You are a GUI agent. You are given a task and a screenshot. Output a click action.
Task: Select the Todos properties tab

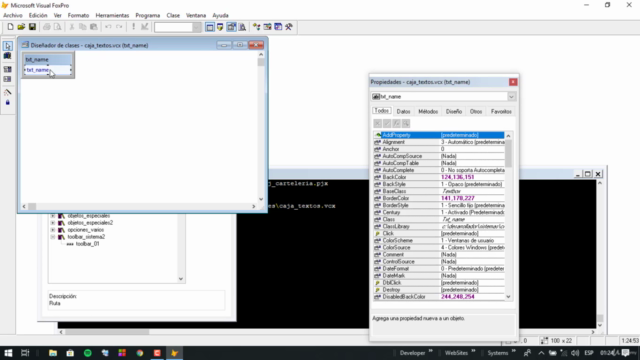(x=382, y=111)
